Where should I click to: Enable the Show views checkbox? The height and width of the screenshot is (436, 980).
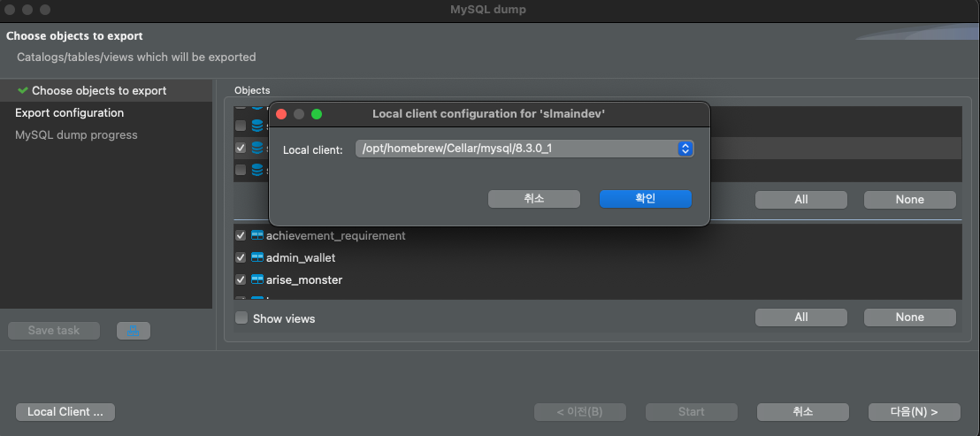[241, 318]
